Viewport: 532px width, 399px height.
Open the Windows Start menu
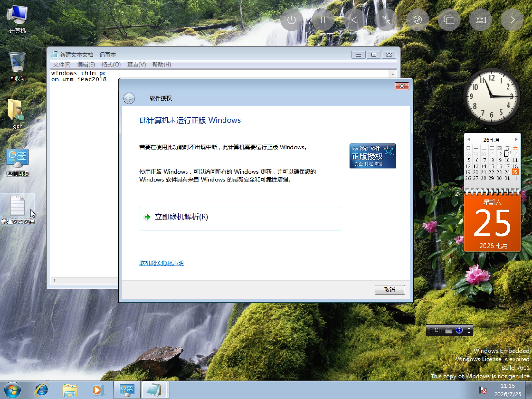[x=12, y=390]
